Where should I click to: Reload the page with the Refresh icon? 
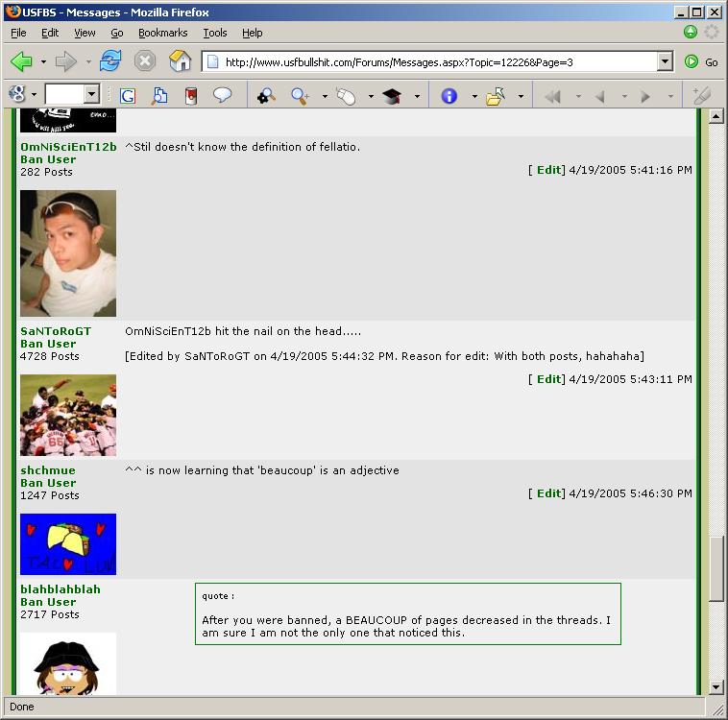coord(110,60)
